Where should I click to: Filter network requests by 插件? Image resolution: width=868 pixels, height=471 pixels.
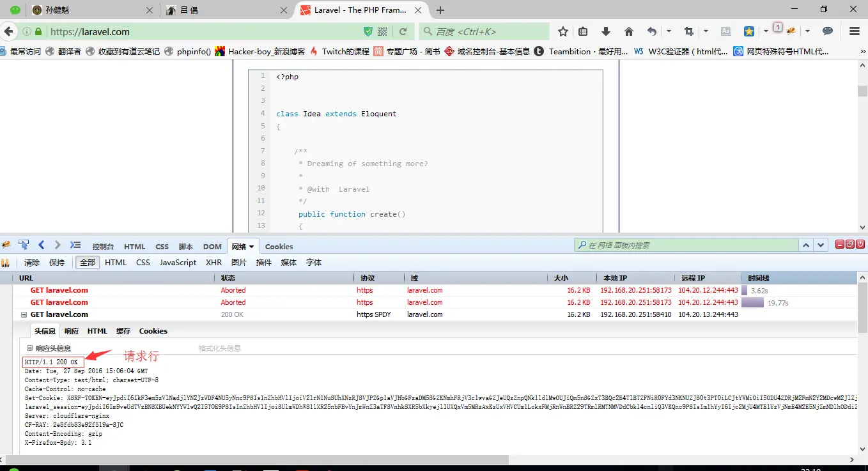[264, 263]
